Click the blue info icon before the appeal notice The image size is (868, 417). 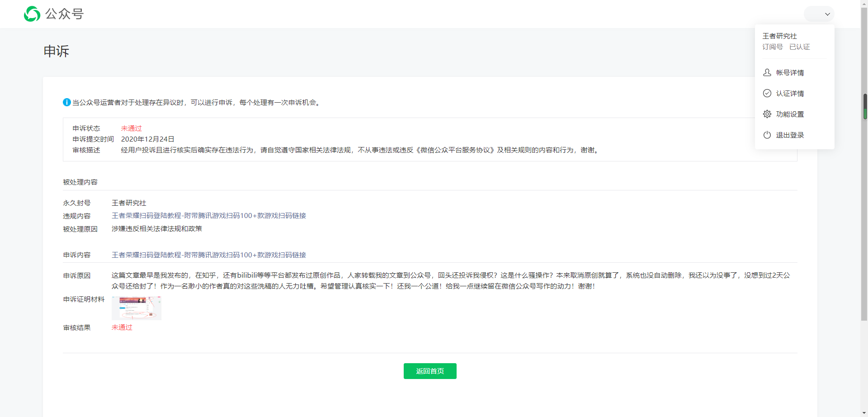pos(67,102)
